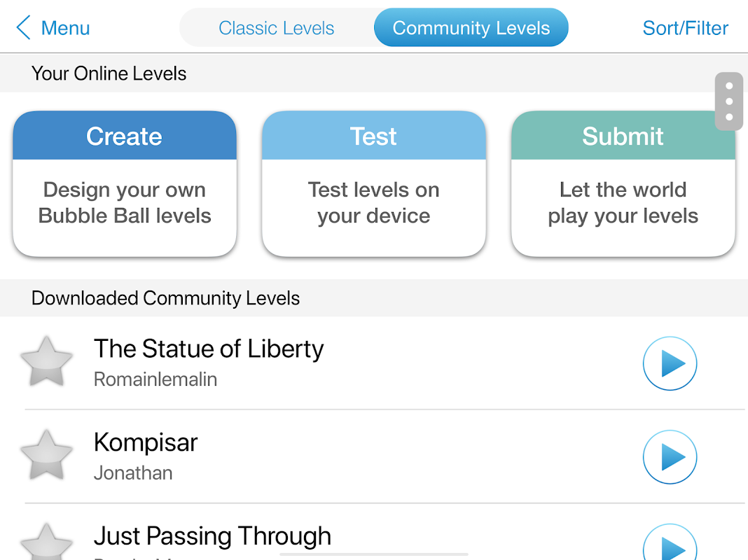
Task: Open the Test levels card
Action: coord(374,183)
